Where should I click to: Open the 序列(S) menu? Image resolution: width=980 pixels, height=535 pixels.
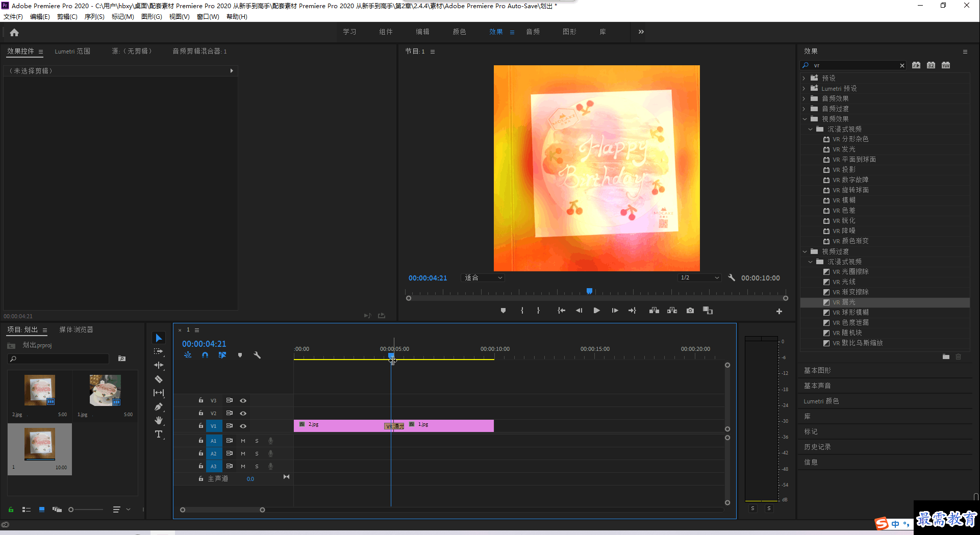[94, 17]
